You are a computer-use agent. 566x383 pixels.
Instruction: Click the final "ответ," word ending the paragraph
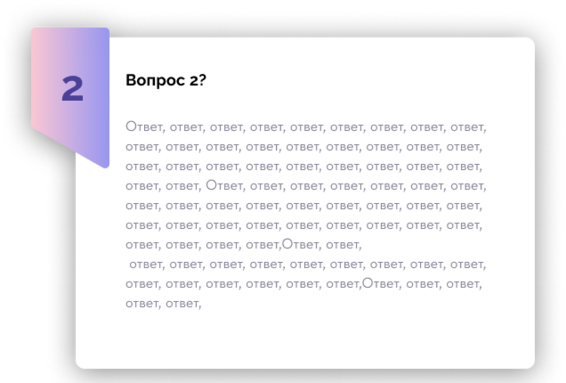click(x=183, y=304)
